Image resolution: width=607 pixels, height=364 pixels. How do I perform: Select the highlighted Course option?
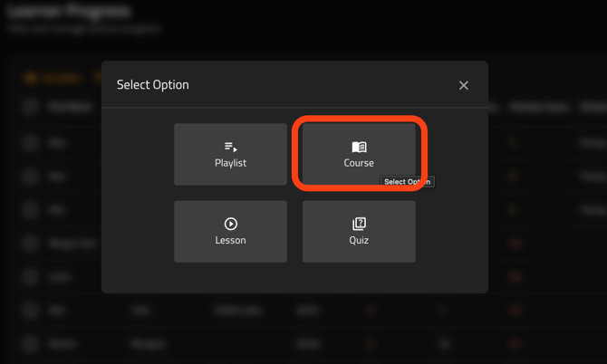tap(359, 155)
